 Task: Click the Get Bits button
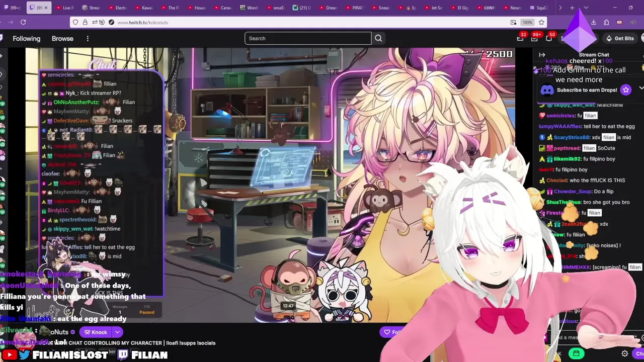pos(620,38)
